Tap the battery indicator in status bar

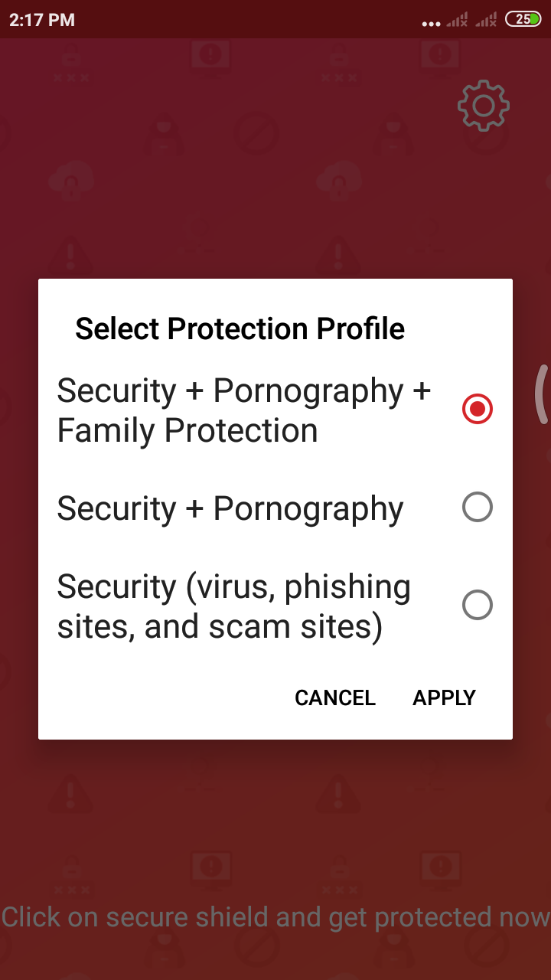pyautogui.click(x=523, y=20)
